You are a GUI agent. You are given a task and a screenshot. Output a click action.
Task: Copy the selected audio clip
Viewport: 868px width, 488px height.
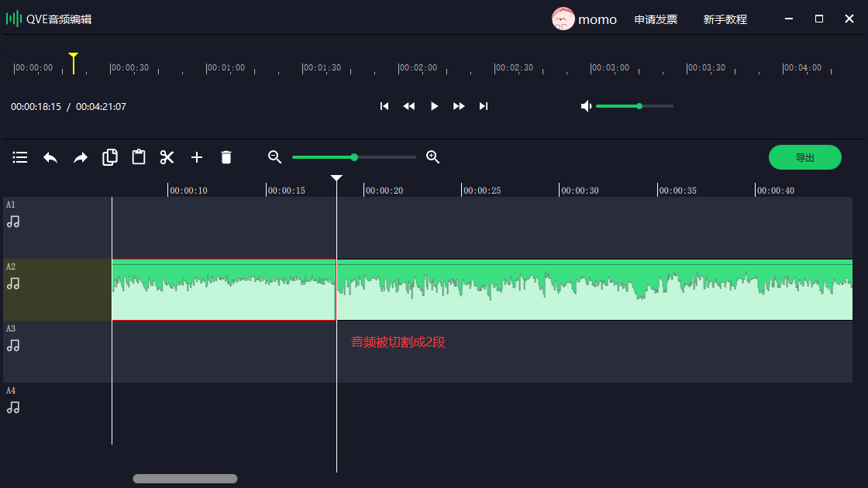(x=110, y=157)
